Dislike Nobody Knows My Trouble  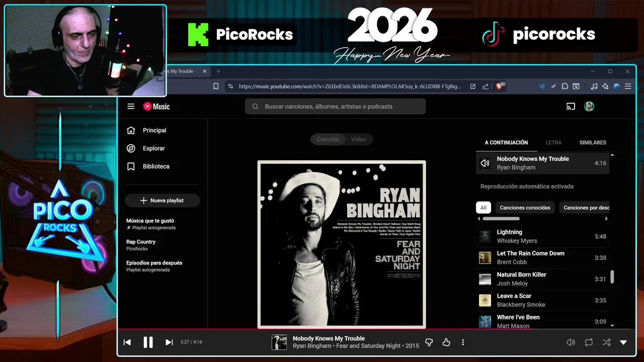(429, 342)
